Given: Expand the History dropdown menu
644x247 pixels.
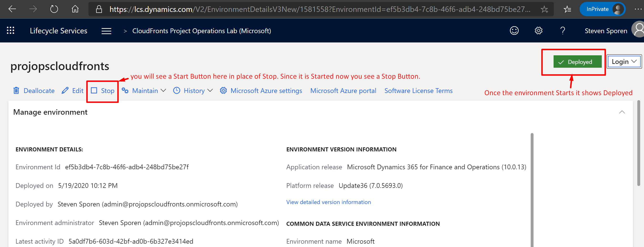Looking at the screenshot, I should pyautogui.click(x=193, y=91).
